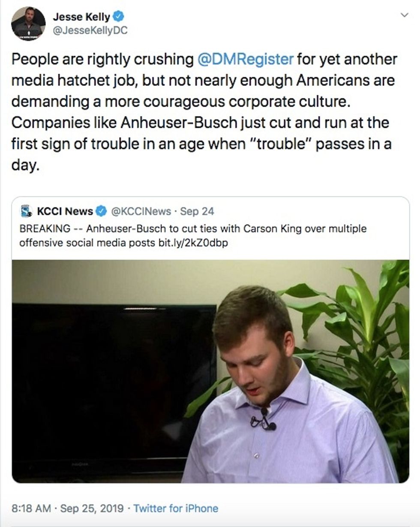
Task: Click verified badge beside KCCI News
Action: [101, 211]
